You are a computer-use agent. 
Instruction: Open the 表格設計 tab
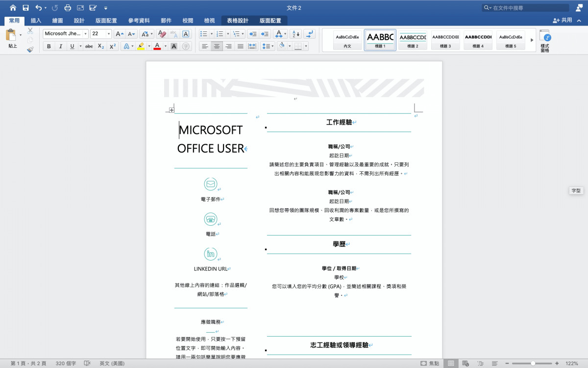238,21
